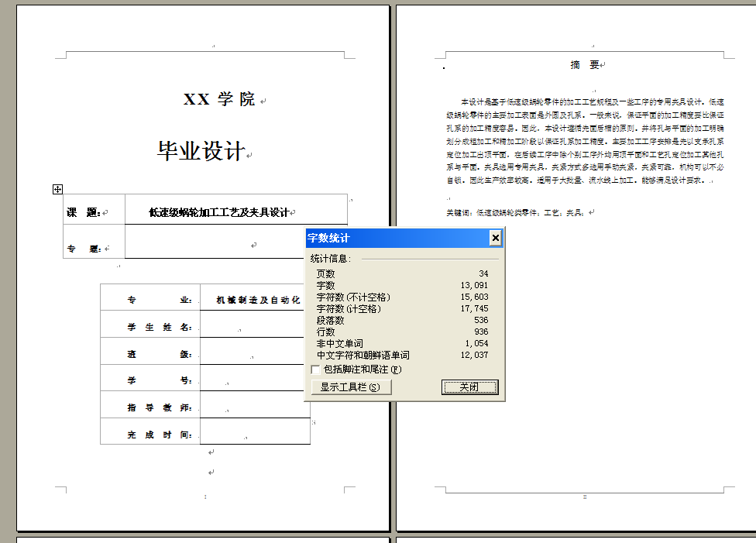Viewport: 756px width, 543px height.
Task: Click the empty 学生姓名 field cell
Action: pyautogui.click(x=255, y=324)
